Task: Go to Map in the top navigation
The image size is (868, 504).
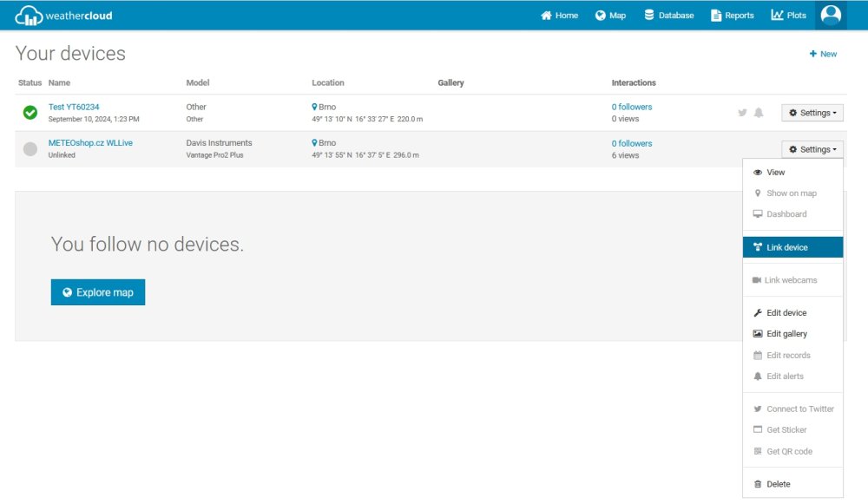Action: pos(610,16)
